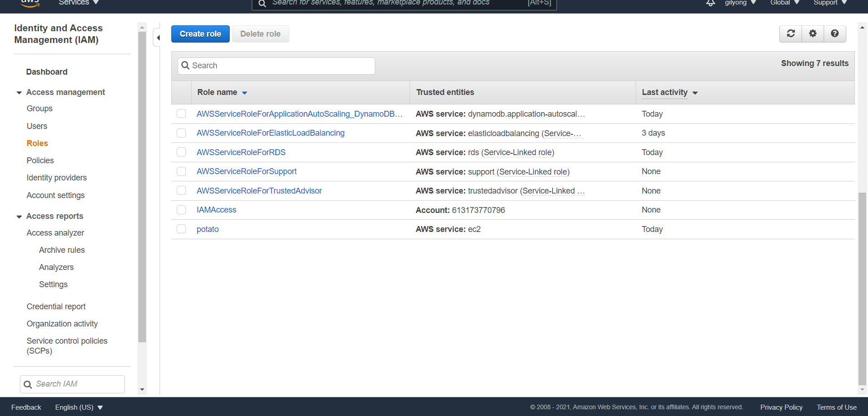Open Users in the sidebar
Image resolution: width=868 pixels, height=416 pixels.
tap(37, 126)
